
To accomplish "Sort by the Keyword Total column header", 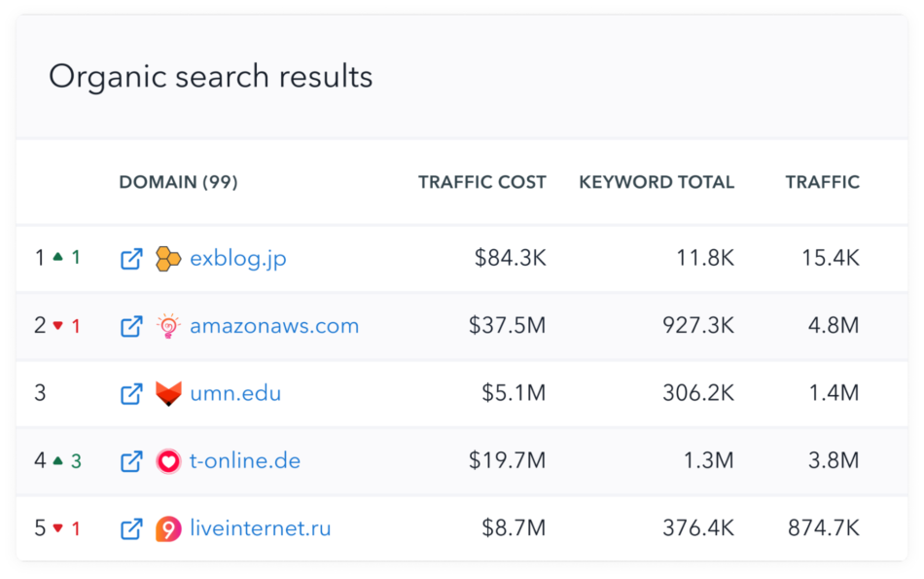I will click(x=657, y=182).
